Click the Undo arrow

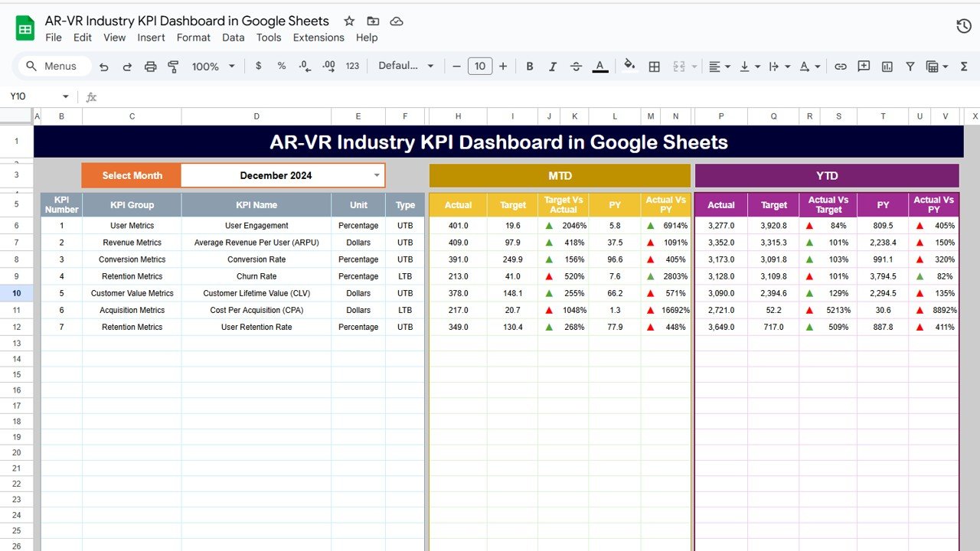click(x=104, y=67)
